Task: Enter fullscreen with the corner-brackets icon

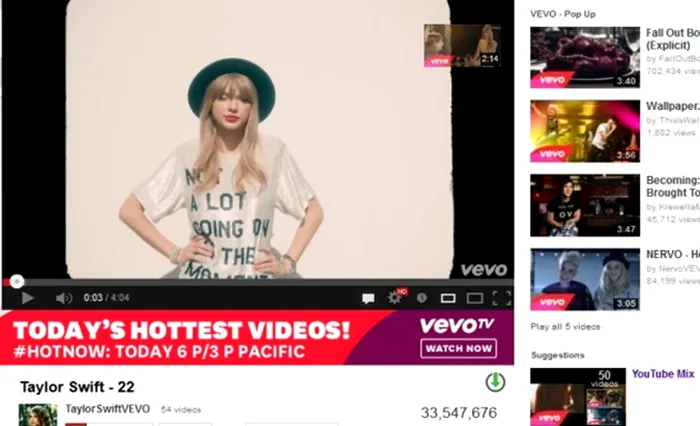Action: tap(502, 298)
